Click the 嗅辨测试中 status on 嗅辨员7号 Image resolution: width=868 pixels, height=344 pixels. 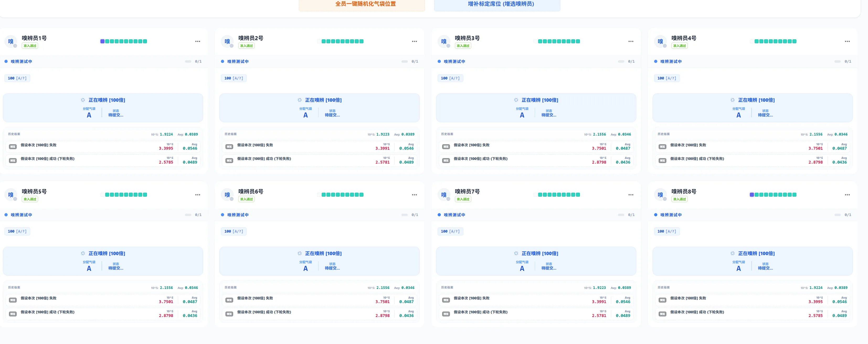point(454,215)
